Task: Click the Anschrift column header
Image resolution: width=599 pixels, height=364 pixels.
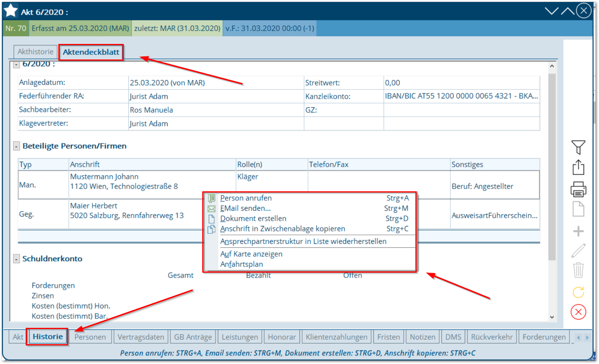Action: (x=152, y=164)
